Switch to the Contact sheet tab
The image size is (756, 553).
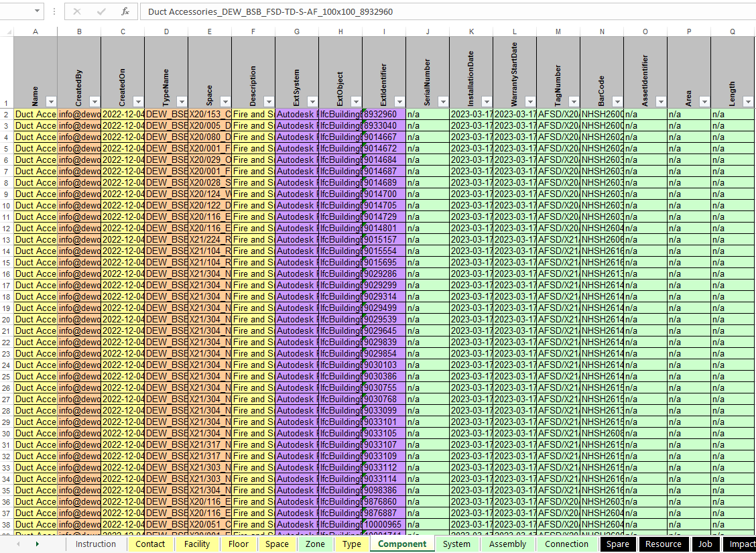click(150, 544)
